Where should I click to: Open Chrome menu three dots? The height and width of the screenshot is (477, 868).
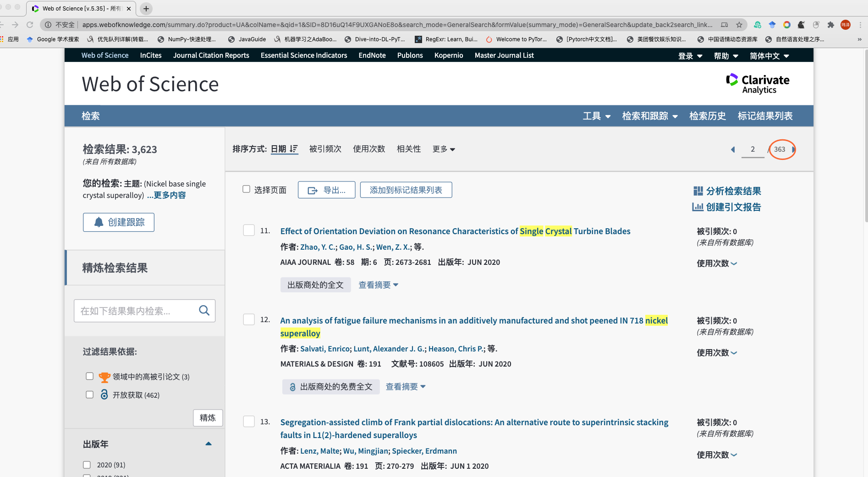pos(861,25)
